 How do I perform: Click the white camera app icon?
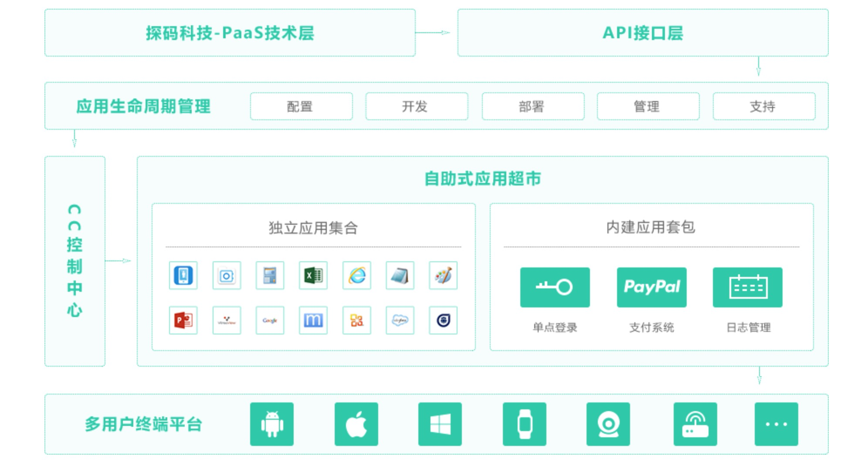pos(227,275)
